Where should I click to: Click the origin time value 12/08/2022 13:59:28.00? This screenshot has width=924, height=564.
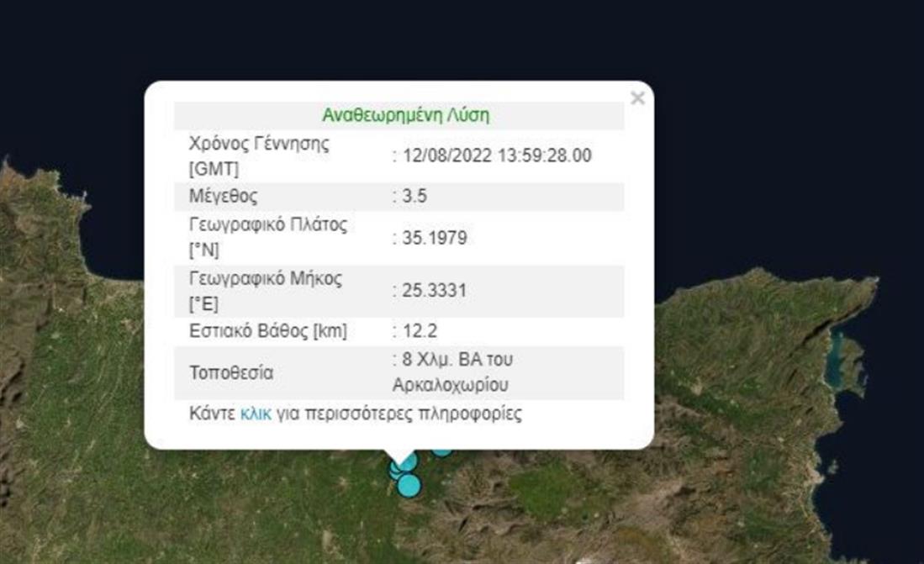[x=494, y=155]
